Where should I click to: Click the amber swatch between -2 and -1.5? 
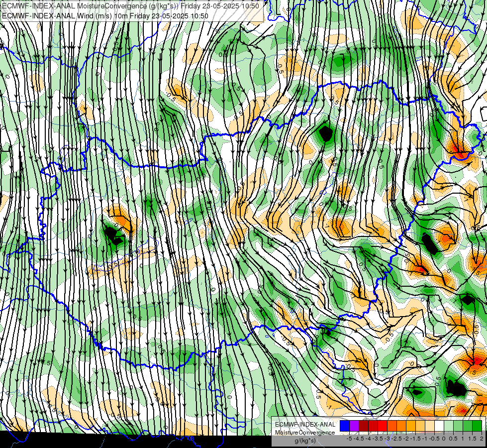[411, 426]
